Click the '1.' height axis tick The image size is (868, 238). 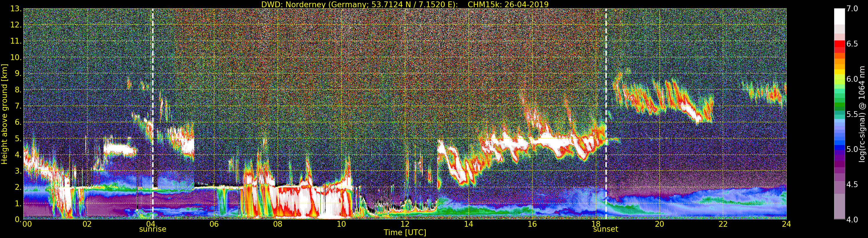click(x=18, y=203)
